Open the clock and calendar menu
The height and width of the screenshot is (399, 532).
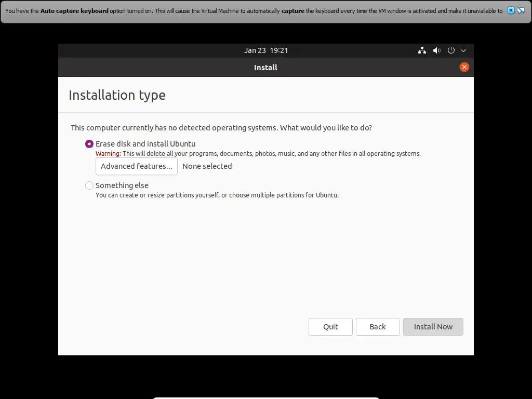(x=266, y=50)
